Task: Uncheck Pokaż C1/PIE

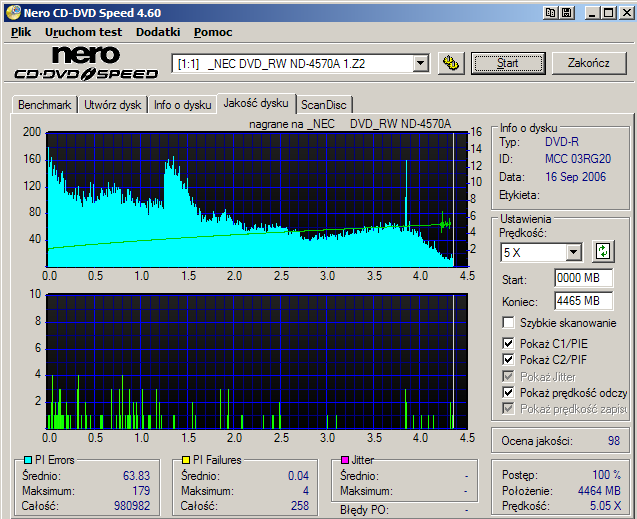Action: tap(508, 343)
